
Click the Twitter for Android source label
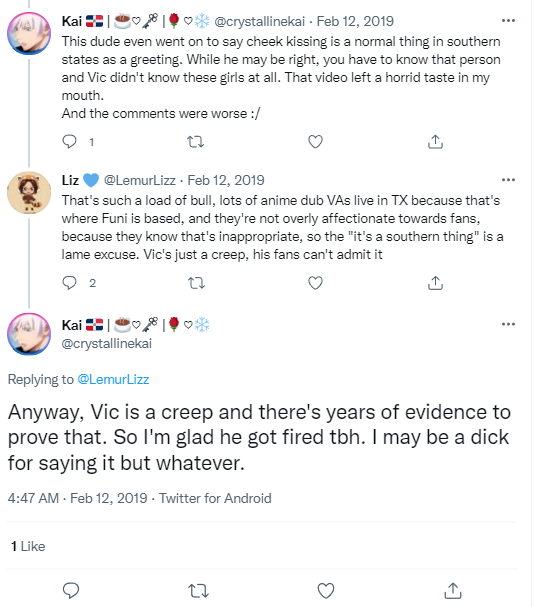[215, 498]
